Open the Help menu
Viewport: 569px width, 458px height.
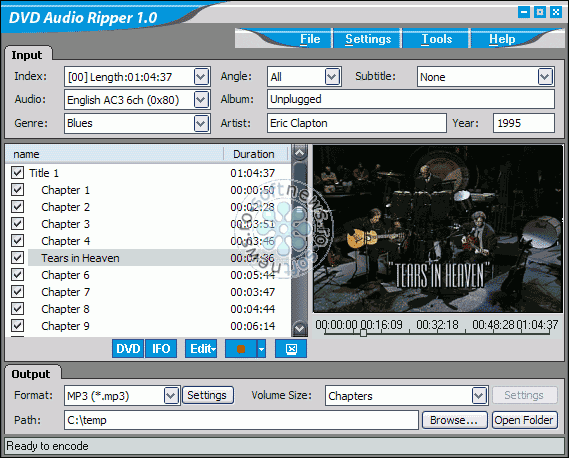[502, 39]
